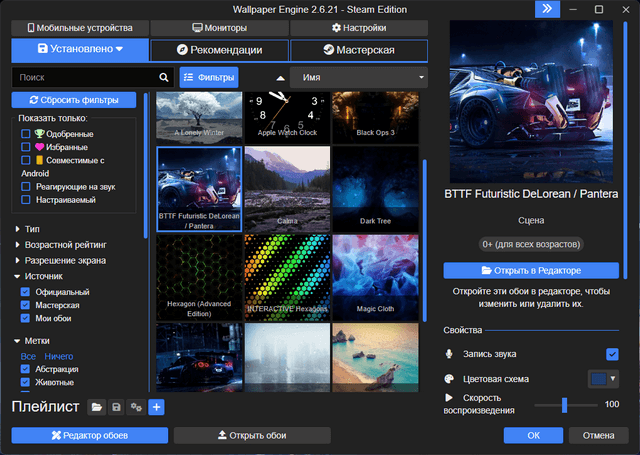Toggle ascending sort order arrow
The height and width of the screenshot is (455, 640).
pyautogui.click(x=280, y=77)
